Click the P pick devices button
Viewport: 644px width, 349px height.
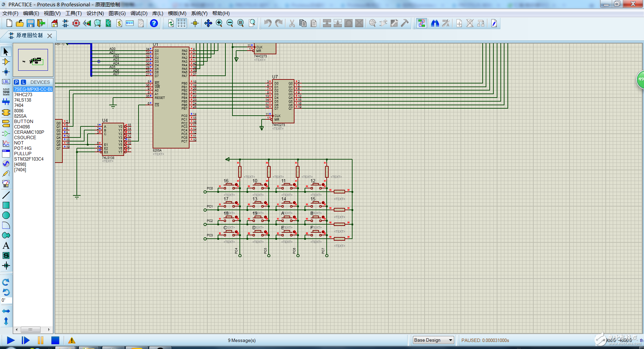coord(16,82)
